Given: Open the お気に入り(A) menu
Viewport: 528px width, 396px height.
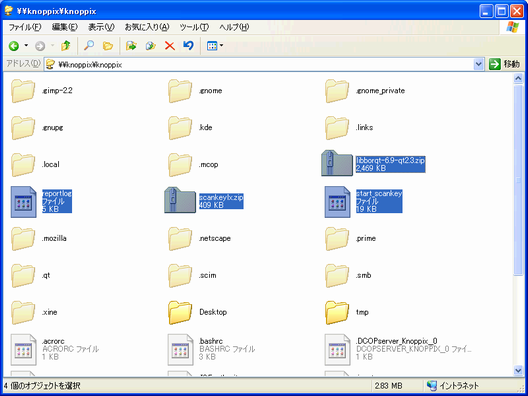Looking at the screenshot, I should point(147,27).
